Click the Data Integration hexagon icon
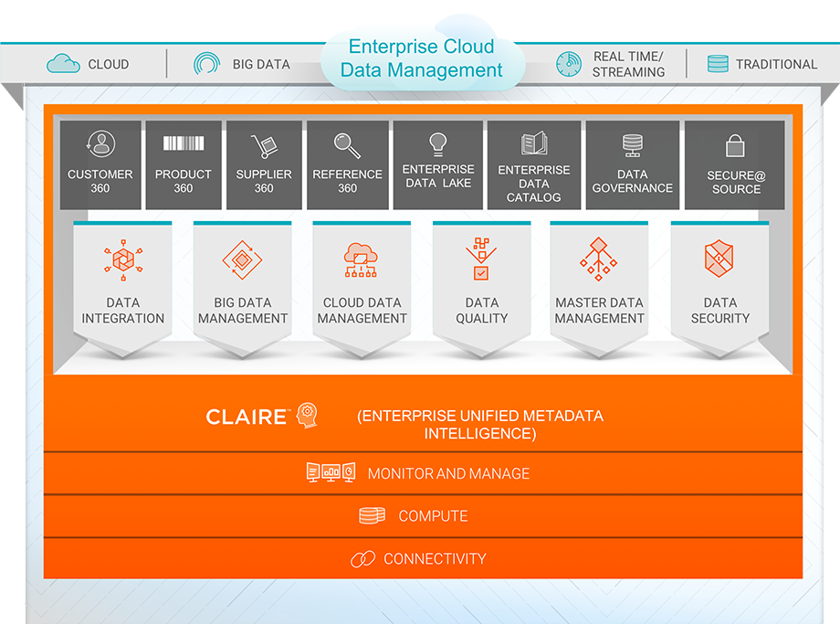 point(123,260)
